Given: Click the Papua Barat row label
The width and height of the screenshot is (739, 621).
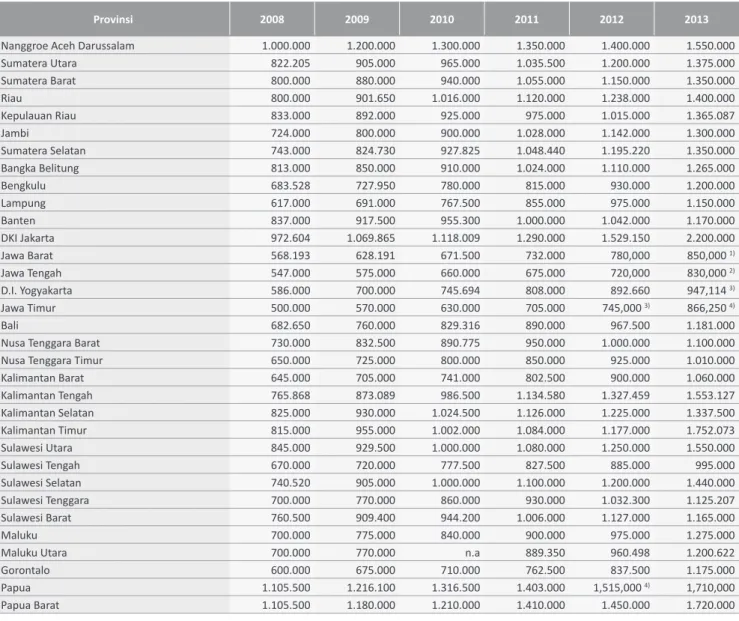Looking at the screenshot, I should [x=30, y=605].
